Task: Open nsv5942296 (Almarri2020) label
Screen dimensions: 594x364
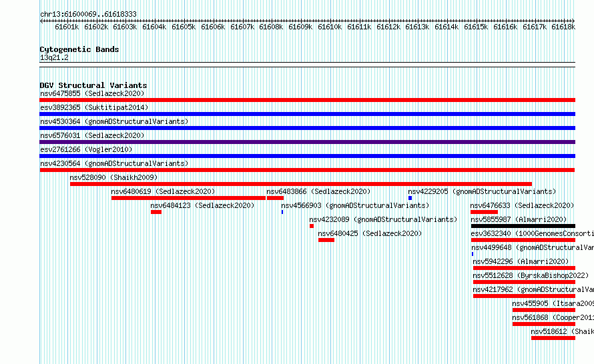Action: [521, 261]
